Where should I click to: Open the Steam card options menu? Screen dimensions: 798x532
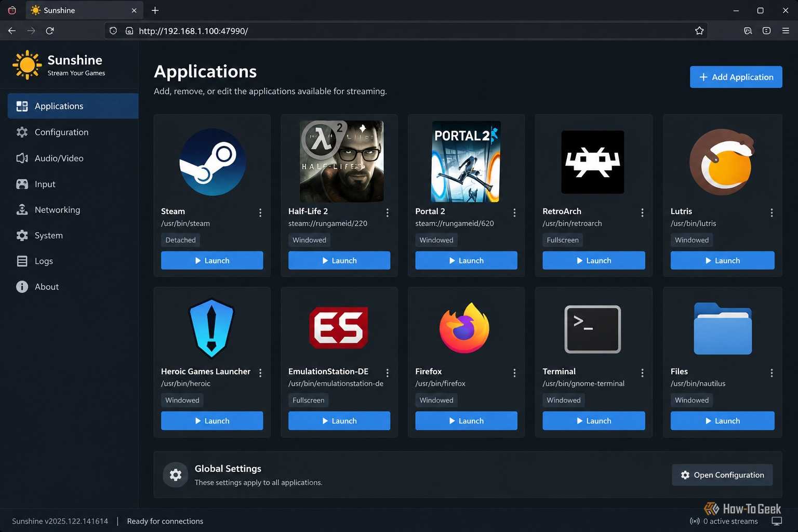click(x=260, y=212)
